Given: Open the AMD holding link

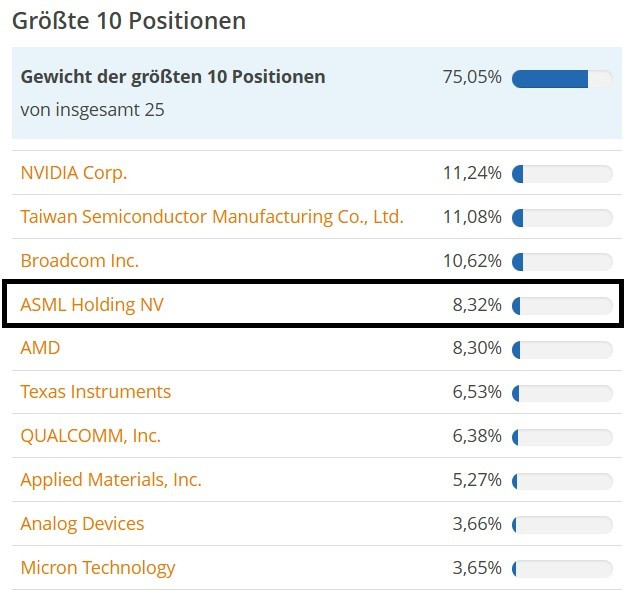Looking at the screenshot, I should pos(41,348).
